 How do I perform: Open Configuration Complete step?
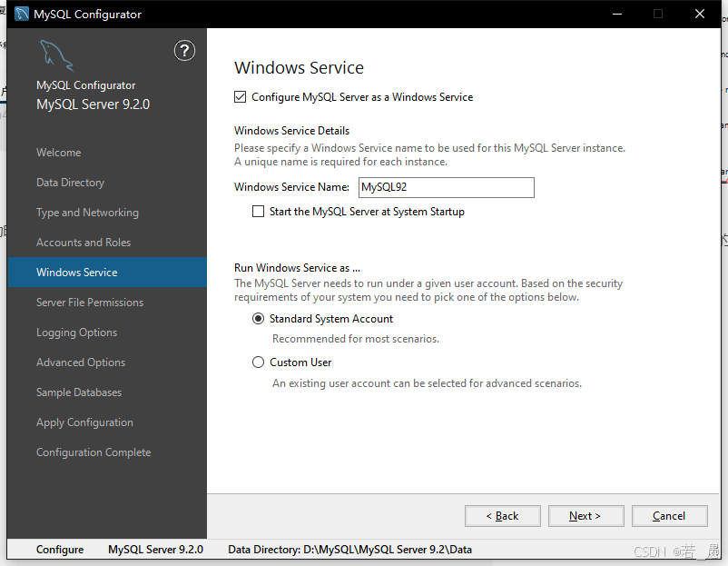pyautogui.click(x=93, y=452)
